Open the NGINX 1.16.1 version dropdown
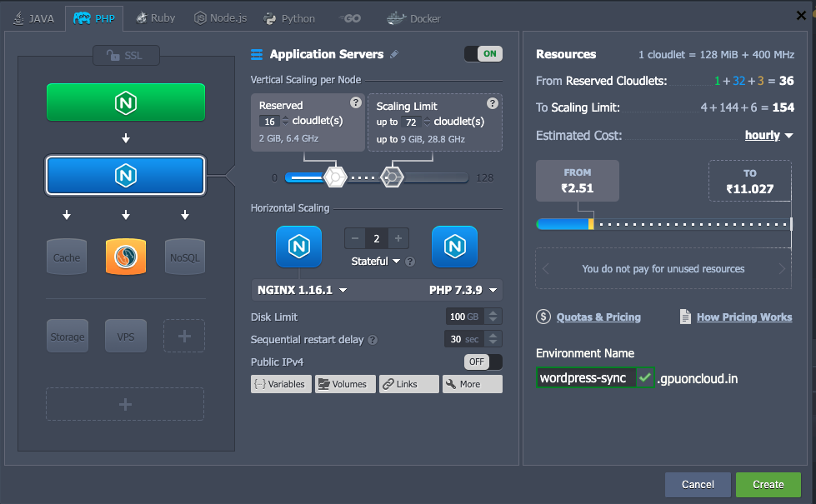Viewport: 816px width, 504px height. tap(302, 290)
